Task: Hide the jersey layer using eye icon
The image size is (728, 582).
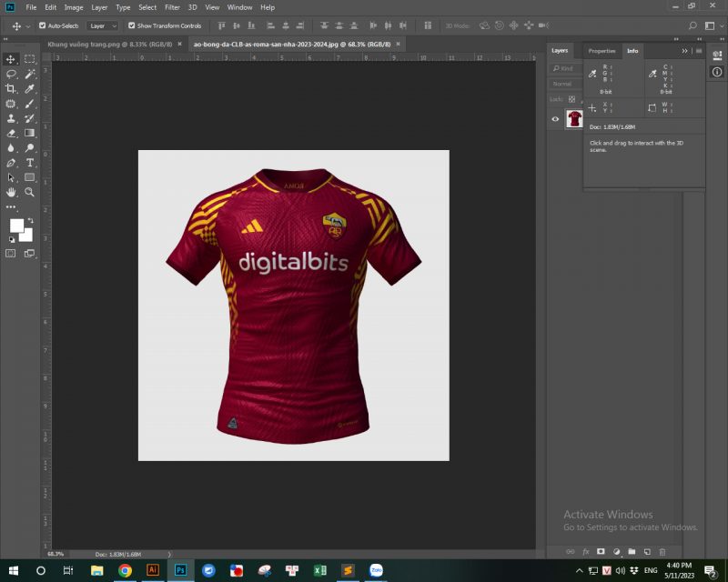Action: coord(555,119)
